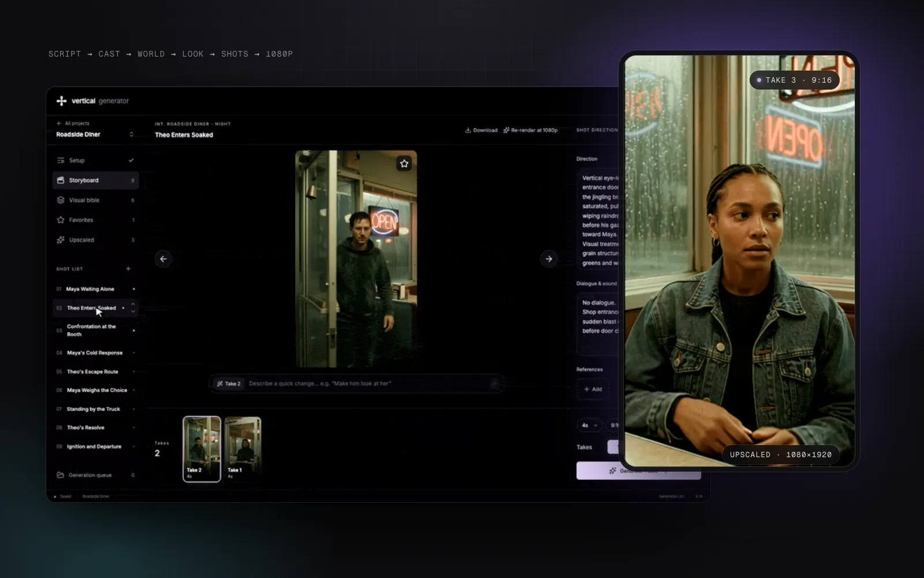
Task: Star the current take as favorite
Action: pos(404,164)
